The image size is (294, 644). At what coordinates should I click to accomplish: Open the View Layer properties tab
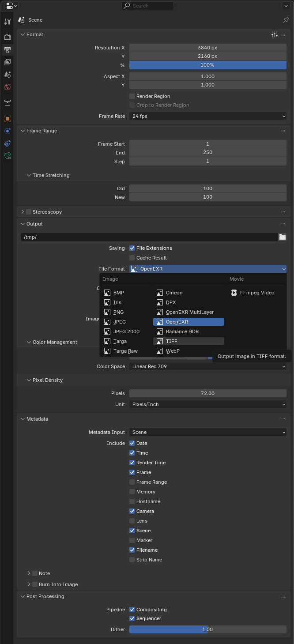[8, 62]
